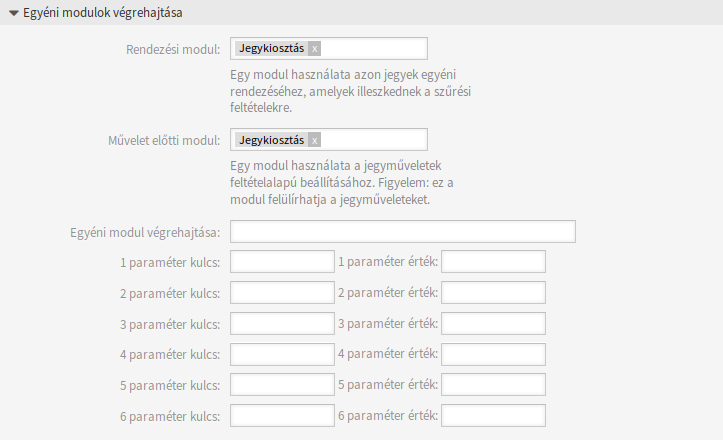Screen dimensions: 723x440
Task: Focus the 1 paraméter érték field
Action: 493,262
